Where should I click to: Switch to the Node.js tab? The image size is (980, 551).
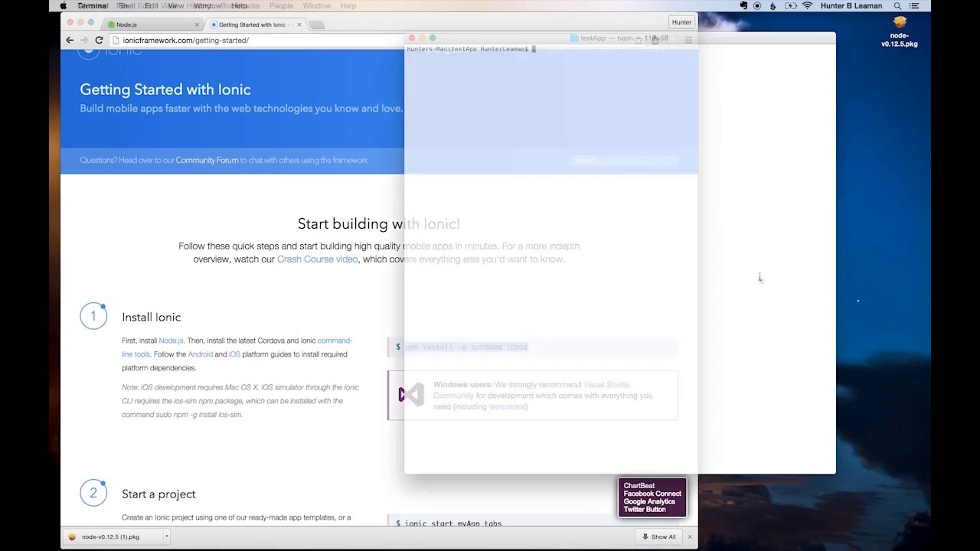point(153,24)
